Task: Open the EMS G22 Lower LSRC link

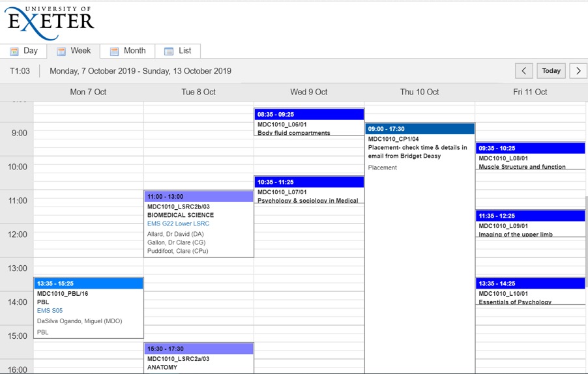Action: click(178, 223)
